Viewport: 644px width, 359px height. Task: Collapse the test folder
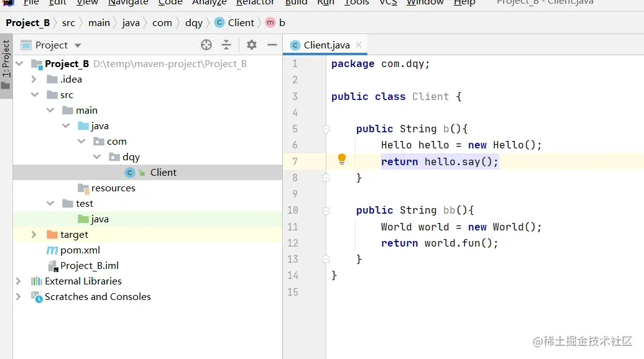click(50, 203)
